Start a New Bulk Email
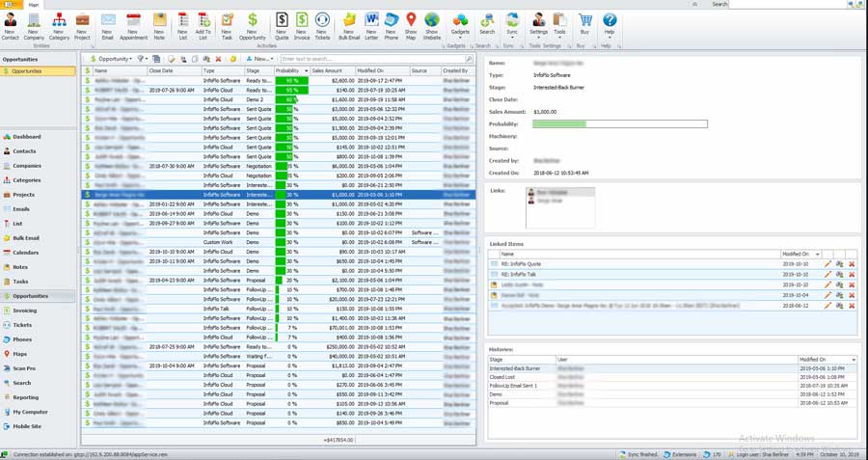The width and height of the screenshot is (868, 460). [349, 26]
